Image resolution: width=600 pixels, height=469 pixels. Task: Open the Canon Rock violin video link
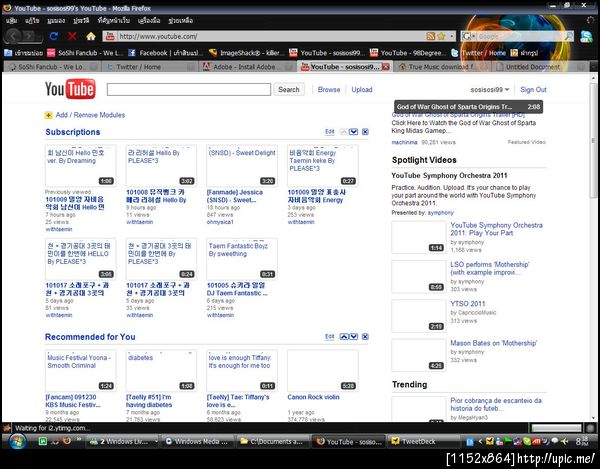[313, 397]
